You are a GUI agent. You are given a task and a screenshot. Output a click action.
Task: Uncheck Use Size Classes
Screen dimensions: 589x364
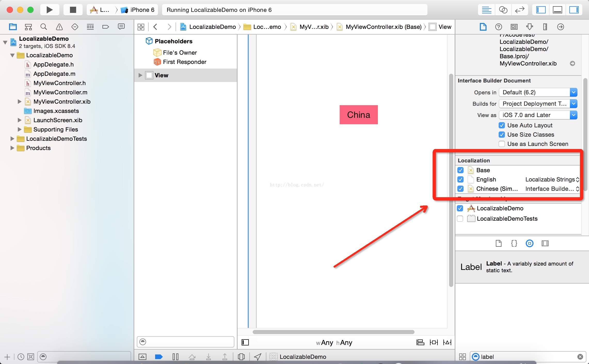coord(502,135)
